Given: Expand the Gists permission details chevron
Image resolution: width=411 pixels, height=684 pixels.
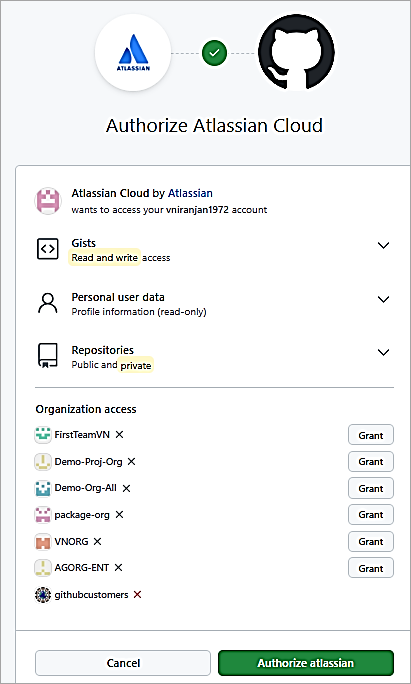Looking at the screenshot, I should pyautogui.click(x=383, y=245).
